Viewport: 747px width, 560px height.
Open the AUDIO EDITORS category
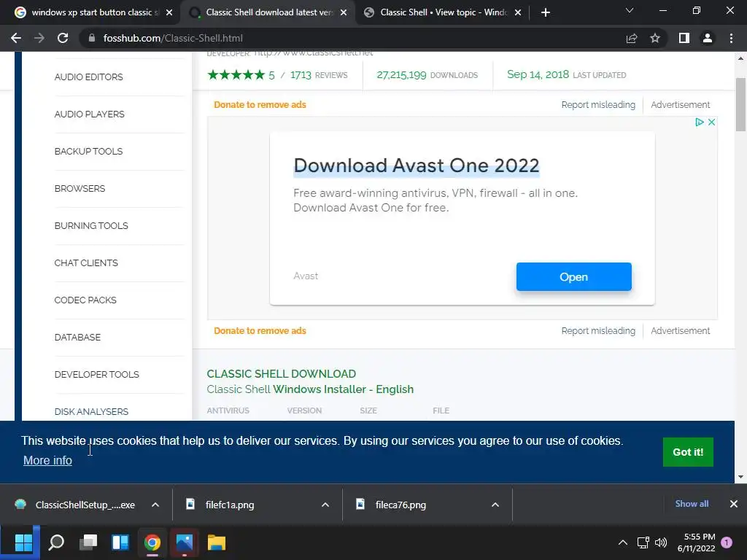(88, 77)
